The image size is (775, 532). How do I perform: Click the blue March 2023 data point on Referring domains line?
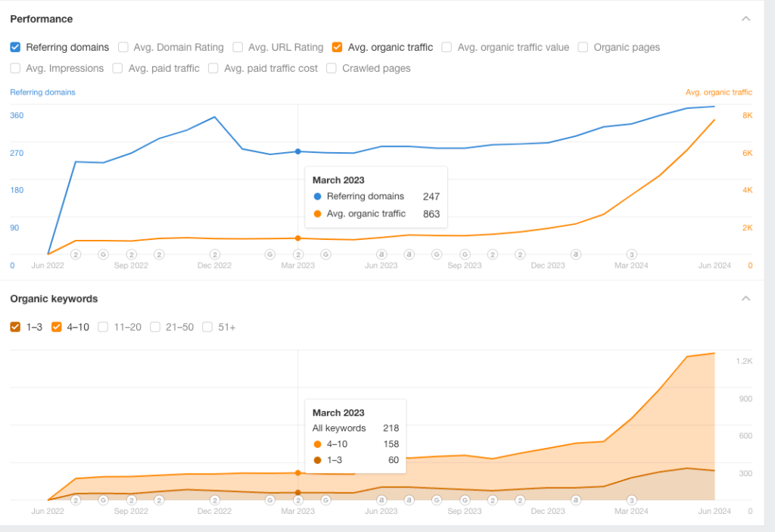[x=298, y=151]
